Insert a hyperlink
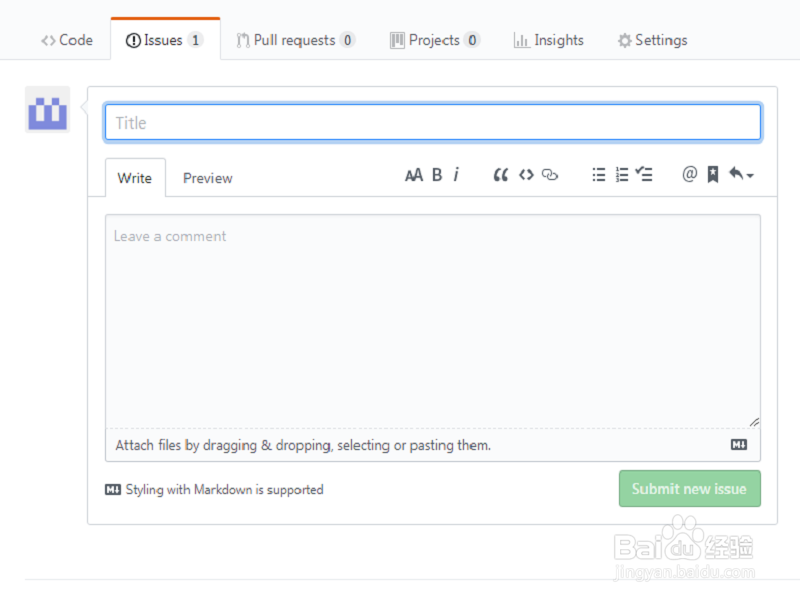 (550, 174)
